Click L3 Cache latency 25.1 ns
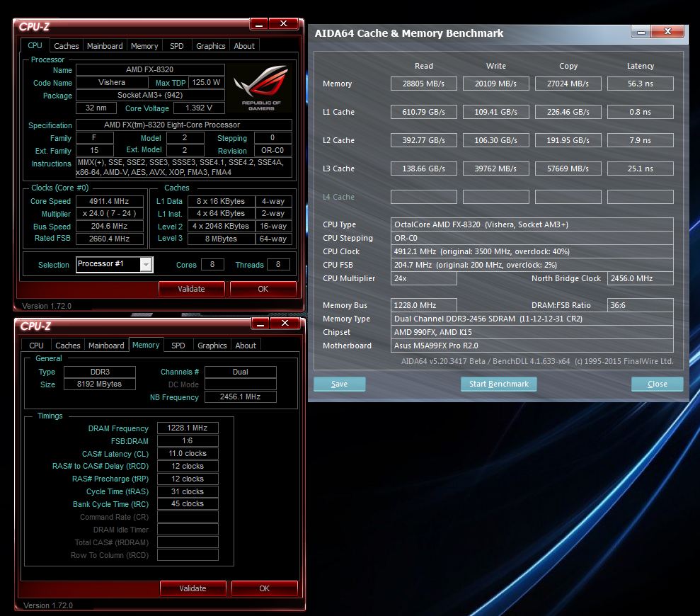This screenshot has width=700, height=616. [x=640, y=169]
